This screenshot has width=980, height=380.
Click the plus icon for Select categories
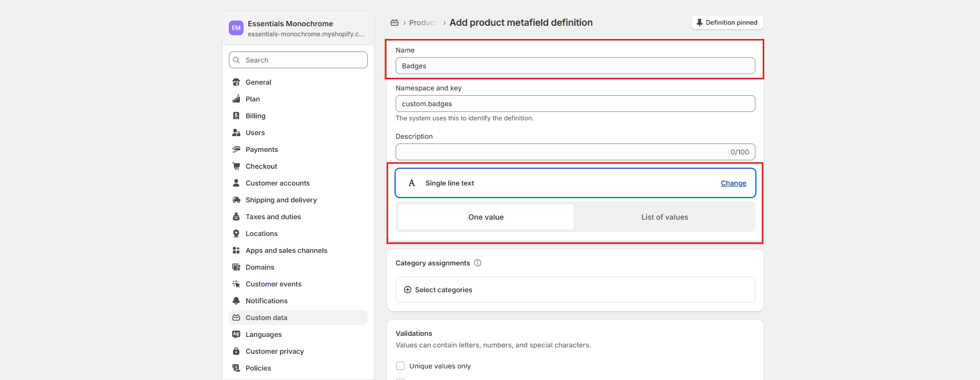pos(408,290)
